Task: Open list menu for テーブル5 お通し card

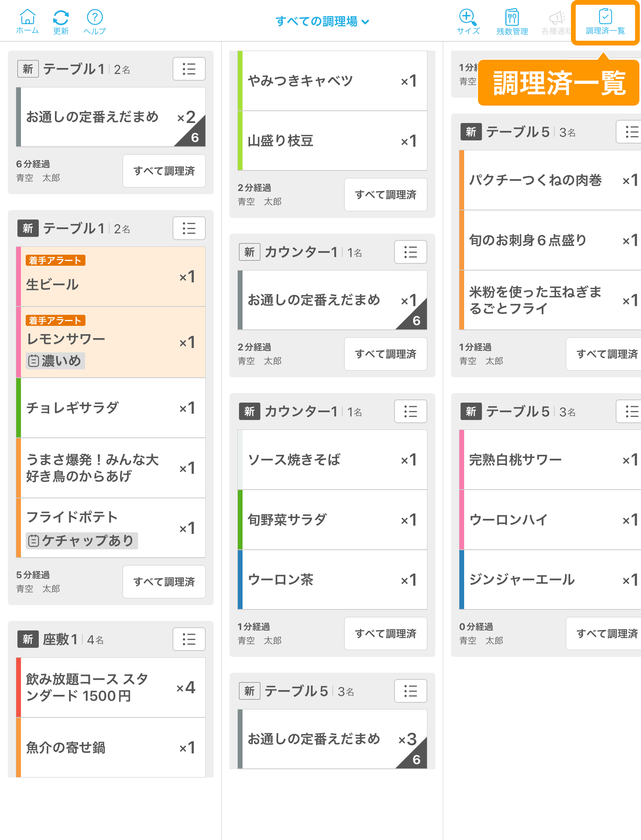Action: click(411, 691)
